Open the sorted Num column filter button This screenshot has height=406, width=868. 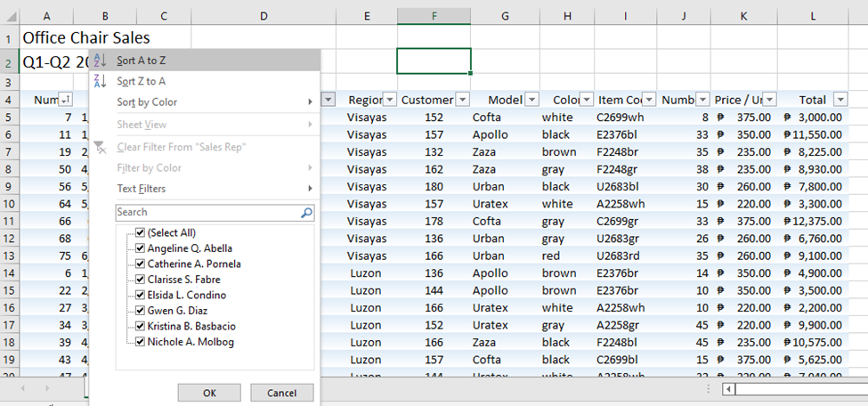(x=65, y=100)
